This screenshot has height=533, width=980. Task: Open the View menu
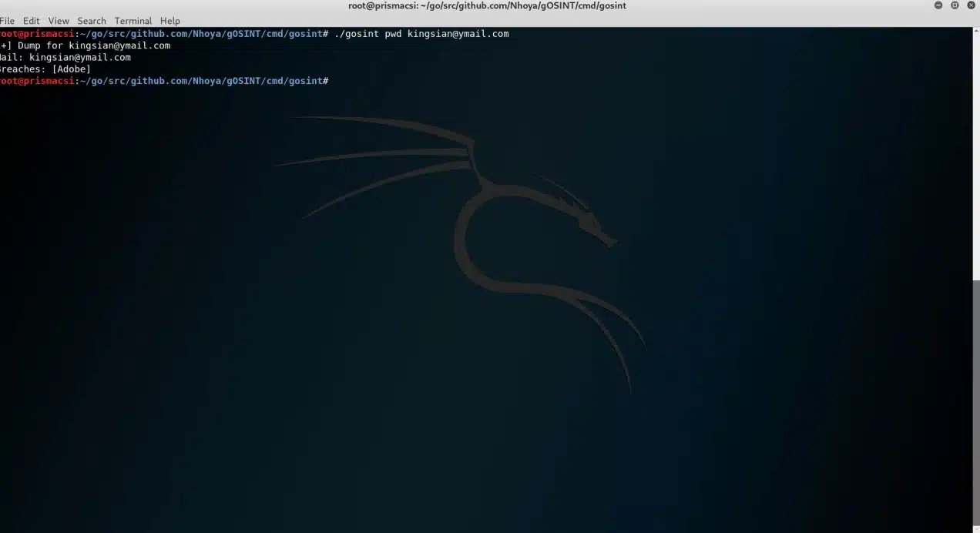point(59,21)
